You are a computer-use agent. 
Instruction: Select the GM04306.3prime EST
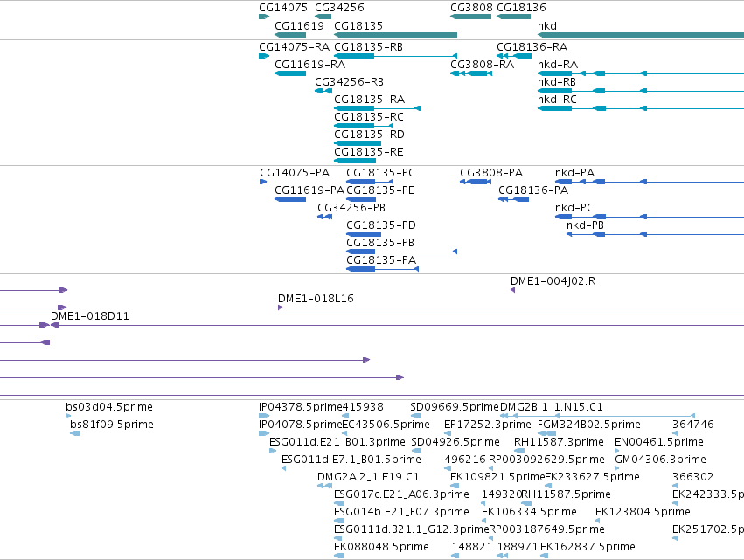point(617,468)
